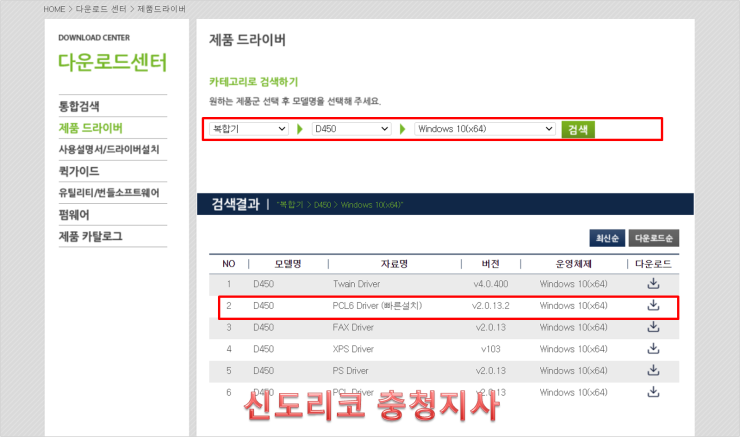The width and height of the screenshot is (740, 437).
Task: Click PS Driver name in results
Action: click(x=350, y=370)
